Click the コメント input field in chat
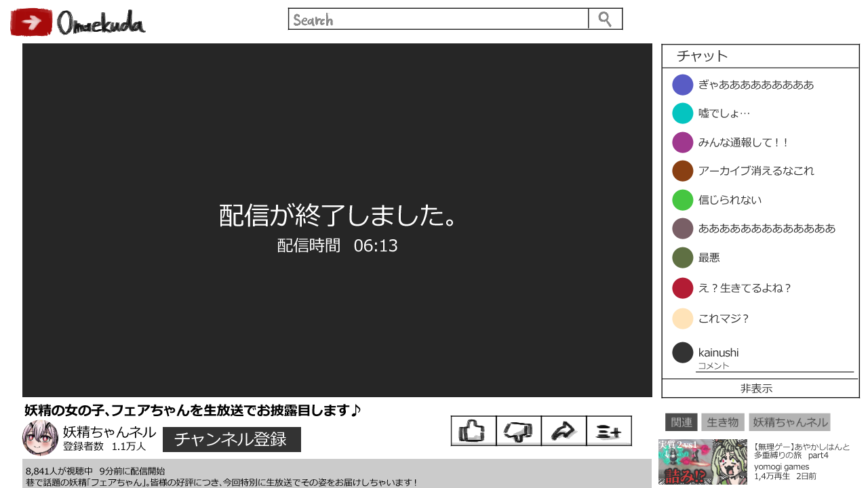This screenshot has height=488, width=868. pyautogui.click(x=774, y=366)
